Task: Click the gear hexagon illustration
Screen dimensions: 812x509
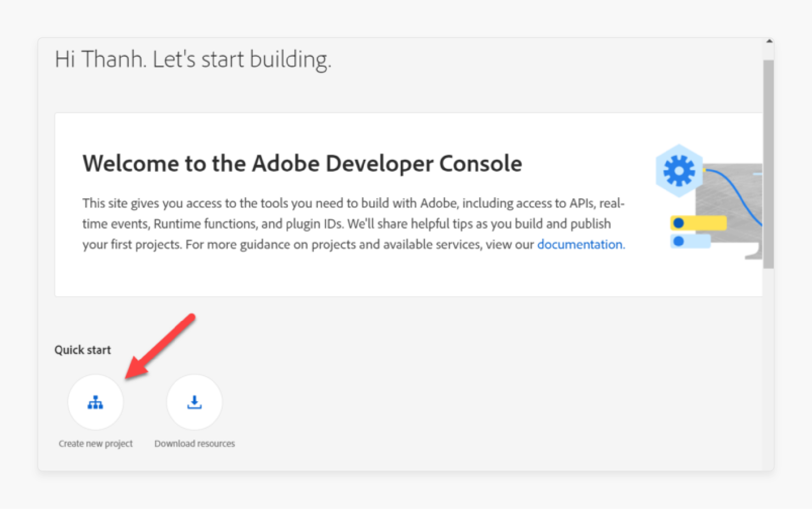Action: pos(679,171)
